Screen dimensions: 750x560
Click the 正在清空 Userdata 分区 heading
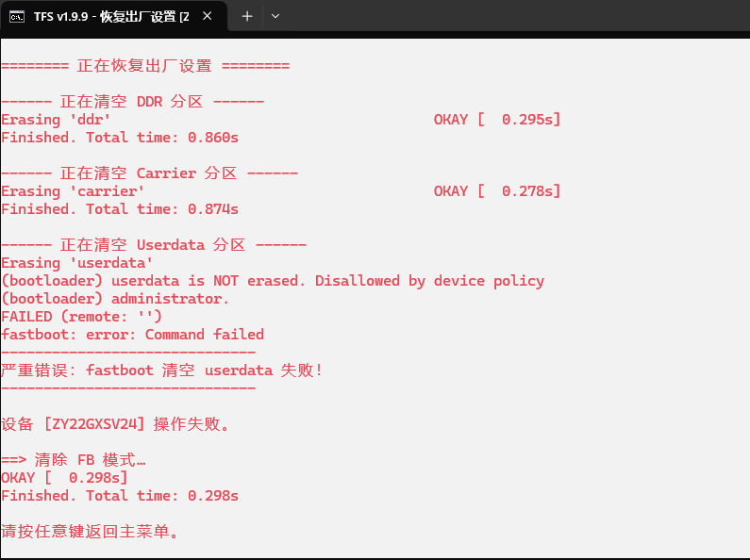pyautogui.click(x=154, y=244)
